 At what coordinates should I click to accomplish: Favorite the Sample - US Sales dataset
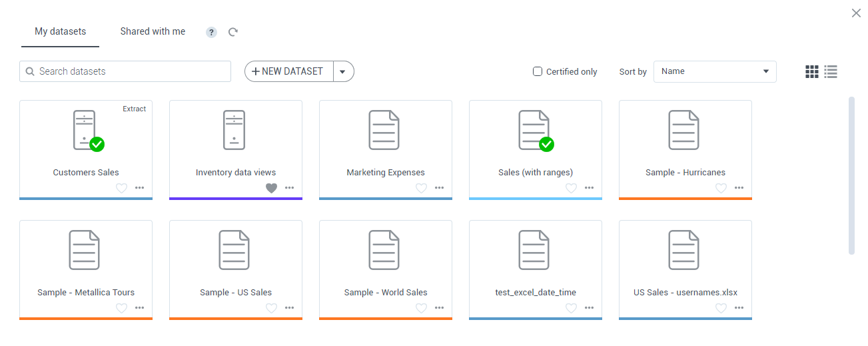click(x=271, y=308)
